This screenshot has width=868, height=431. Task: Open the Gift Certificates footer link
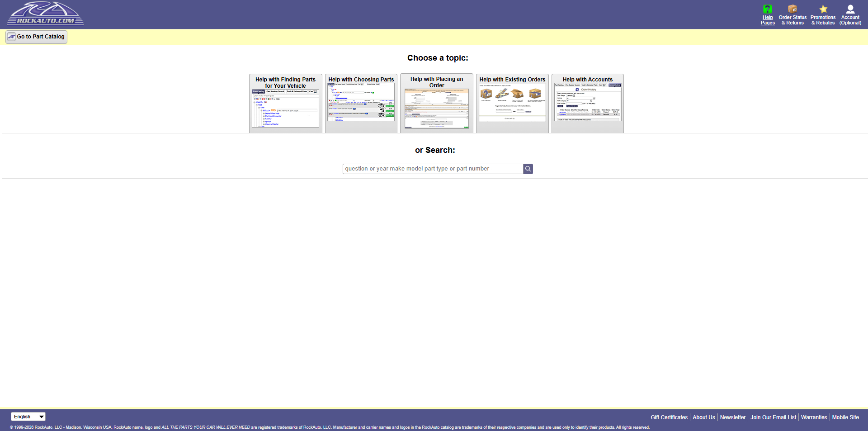coord(669,417)
